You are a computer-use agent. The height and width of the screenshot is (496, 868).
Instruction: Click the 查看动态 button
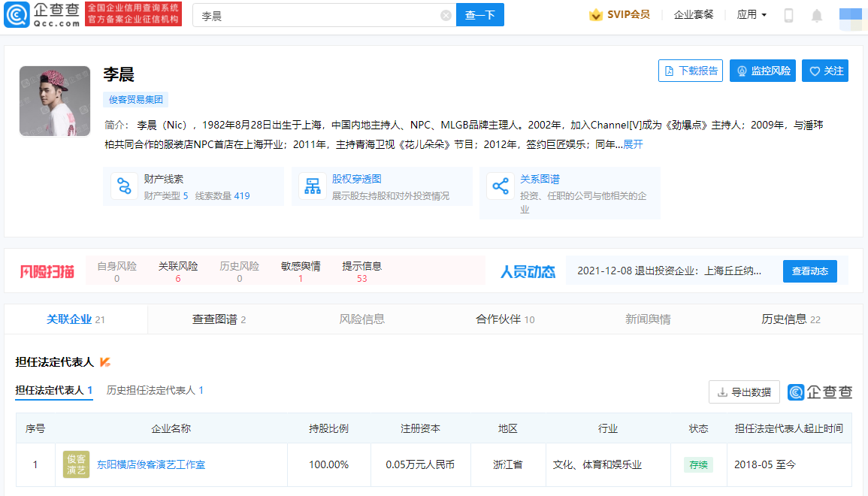(x=810, y=271)
